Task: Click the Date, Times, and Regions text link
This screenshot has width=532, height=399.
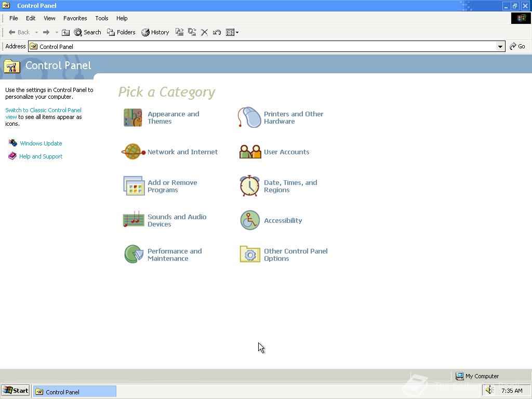Action: click(291, 187)
